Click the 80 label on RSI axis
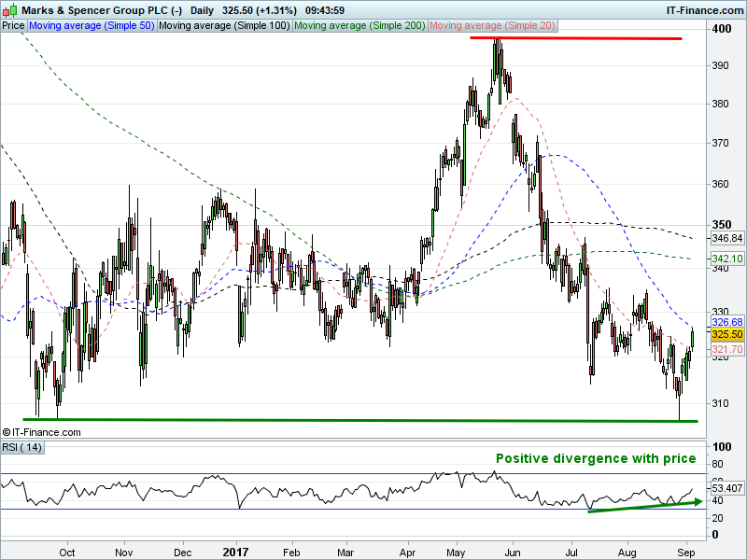Viewport: 747px width, 560px height. 717,464
